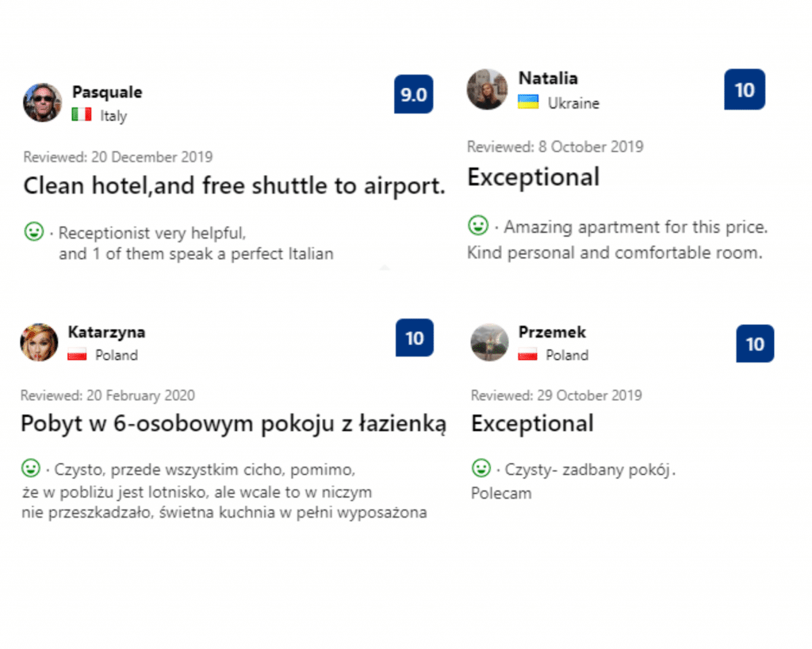
Task: Click the green smiley in Katarzyna's review
Action: point(31,468)
